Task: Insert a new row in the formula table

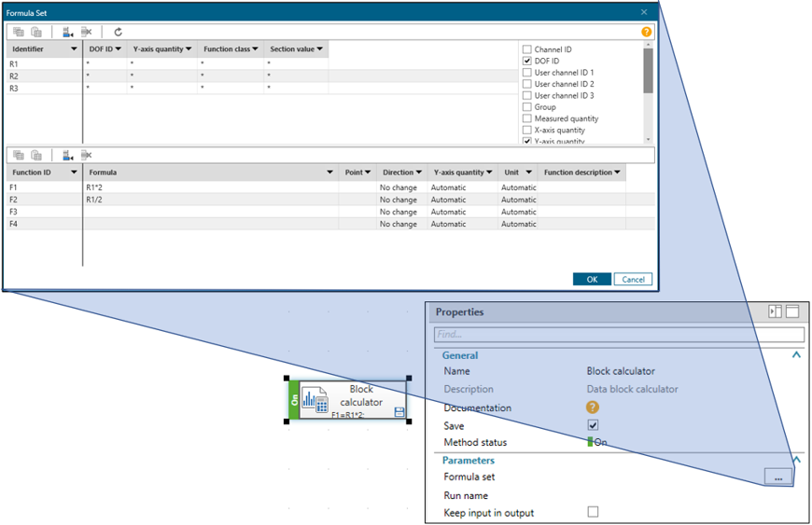Action: point(68,155)
